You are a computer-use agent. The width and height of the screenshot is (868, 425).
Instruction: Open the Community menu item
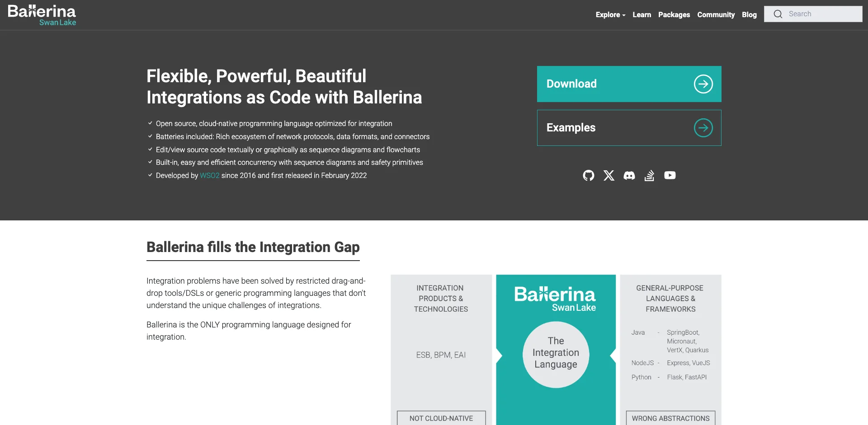(716, 14)
